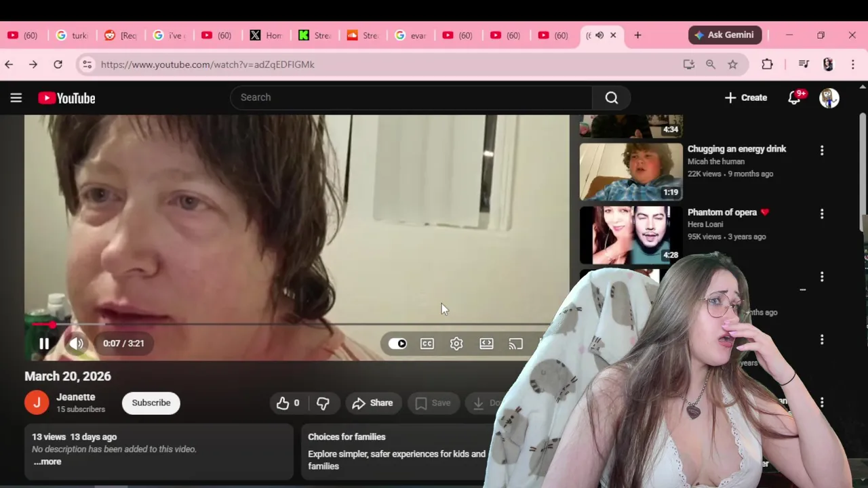Image resolution: width=868 pixels, height=488 pixels.
Task: Switch to theater mode
Action: 486,344
